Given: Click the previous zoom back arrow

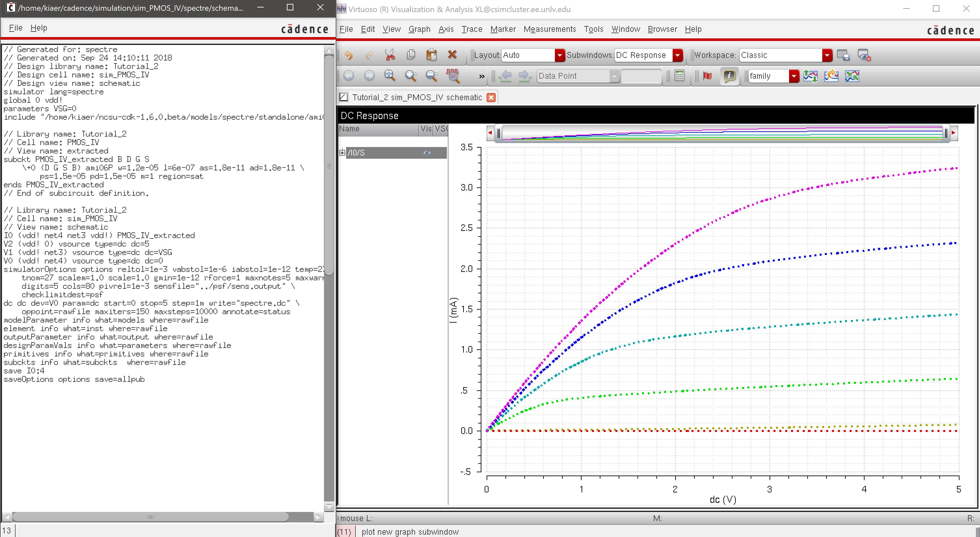Looking at the screenshot, I should tap(348, 76).
